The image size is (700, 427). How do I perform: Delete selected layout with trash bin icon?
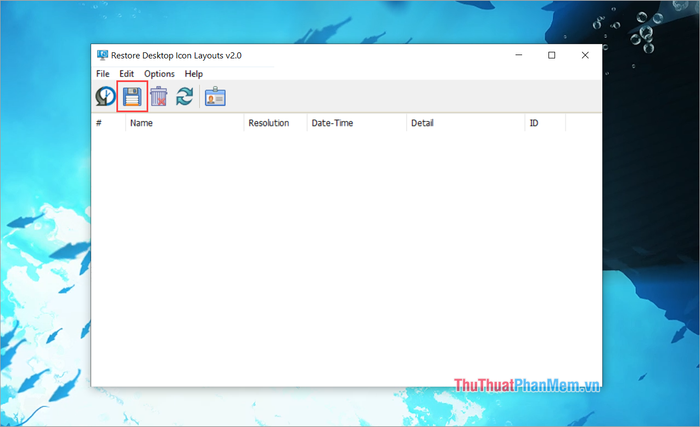click(x=158, y=96)
